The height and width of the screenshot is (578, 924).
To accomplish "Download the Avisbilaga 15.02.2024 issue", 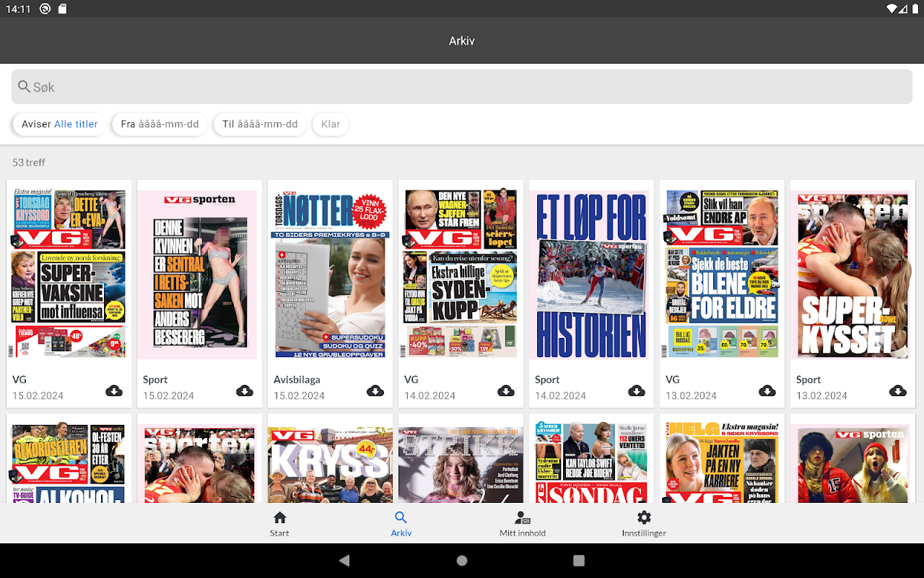I will pyautogui.click(x=375, y=391).
